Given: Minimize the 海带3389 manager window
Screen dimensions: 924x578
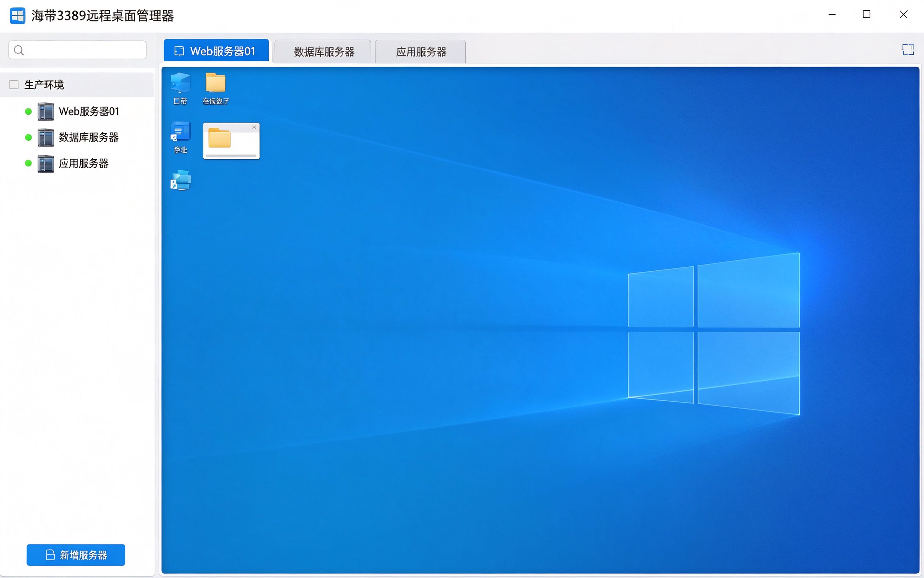Looking at the screenshot, I should click(832, 15).
